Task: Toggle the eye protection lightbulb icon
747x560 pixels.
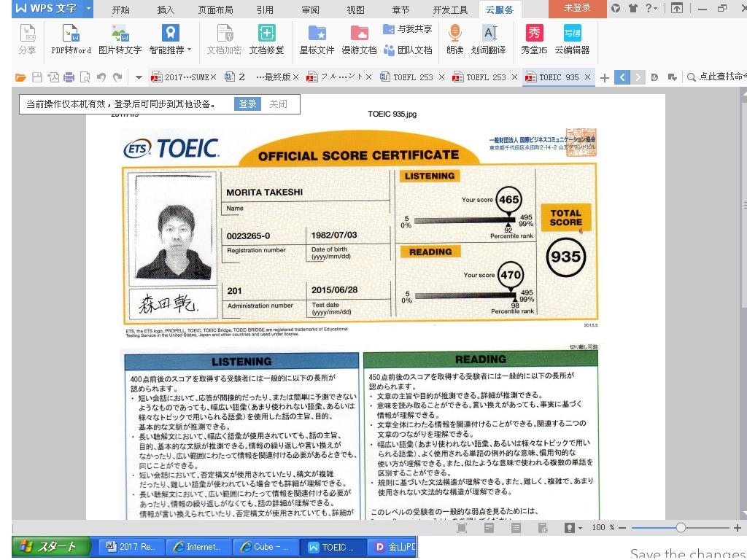Action: click(x=569, y=528)
